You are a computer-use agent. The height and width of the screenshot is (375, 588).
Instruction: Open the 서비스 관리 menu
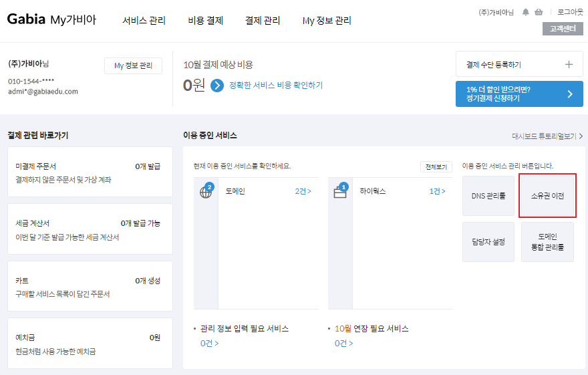click(x=144, y=21)
